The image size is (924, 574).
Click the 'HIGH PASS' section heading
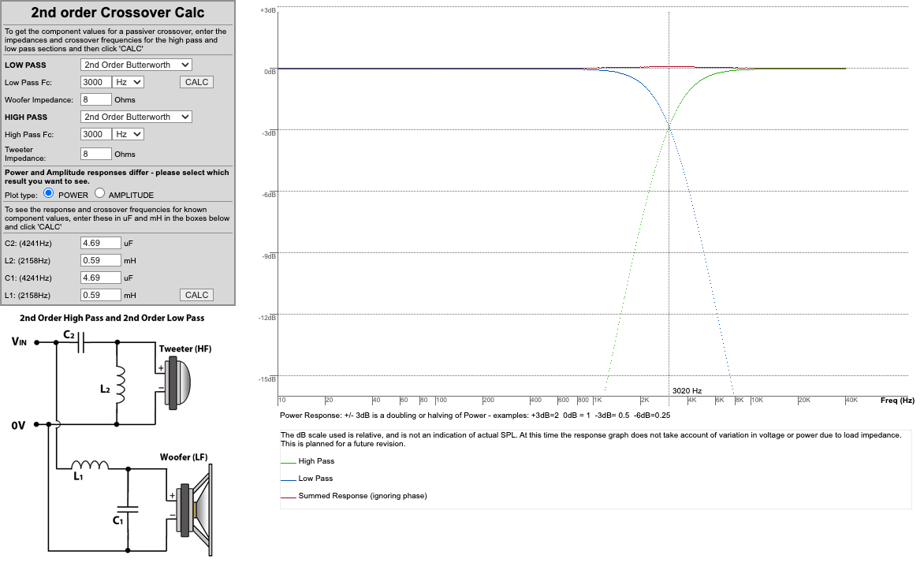point(26,117)
